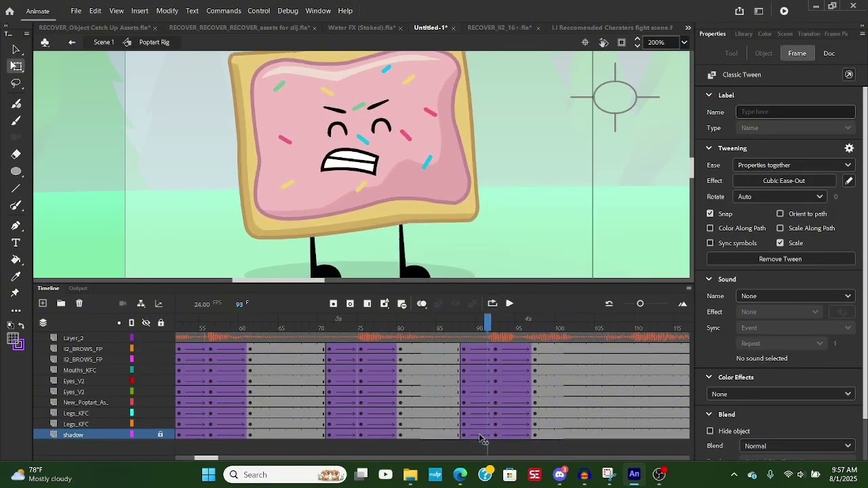
Task: Reset timeline zoom to default
Action: (609, 304)
